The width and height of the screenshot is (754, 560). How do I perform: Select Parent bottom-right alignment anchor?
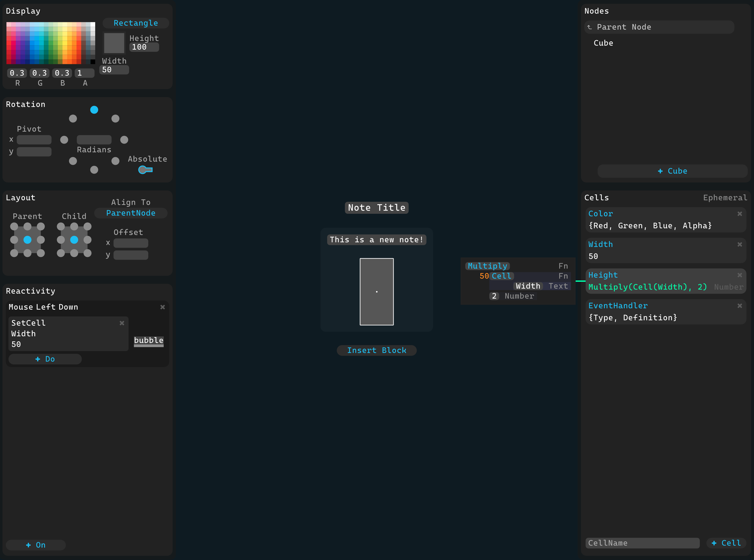tap(41, 253)
